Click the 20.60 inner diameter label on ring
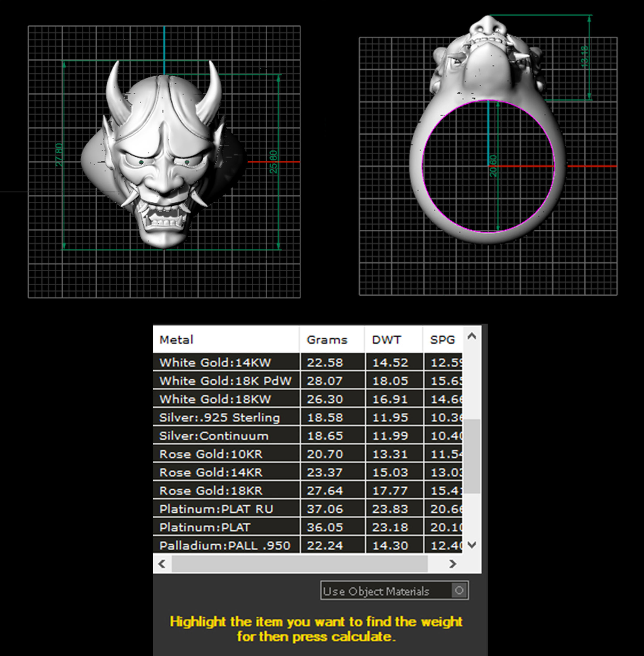Image resolution: width=644 pixels, height=656 pixels. (493, 166)
